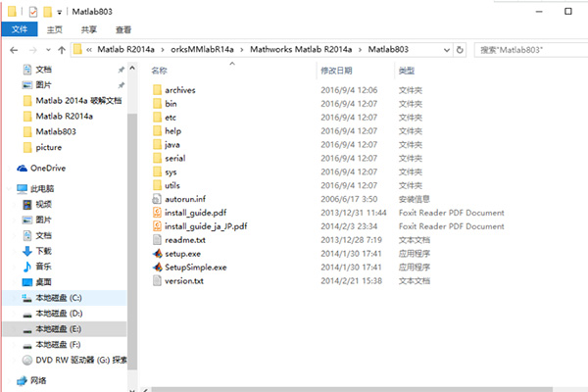Select the java folder icon

(157, 144)
